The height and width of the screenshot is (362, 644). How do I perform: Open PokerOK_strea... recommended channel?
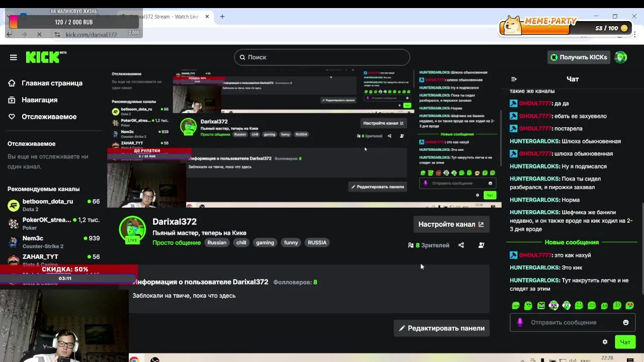coord(53,223)
